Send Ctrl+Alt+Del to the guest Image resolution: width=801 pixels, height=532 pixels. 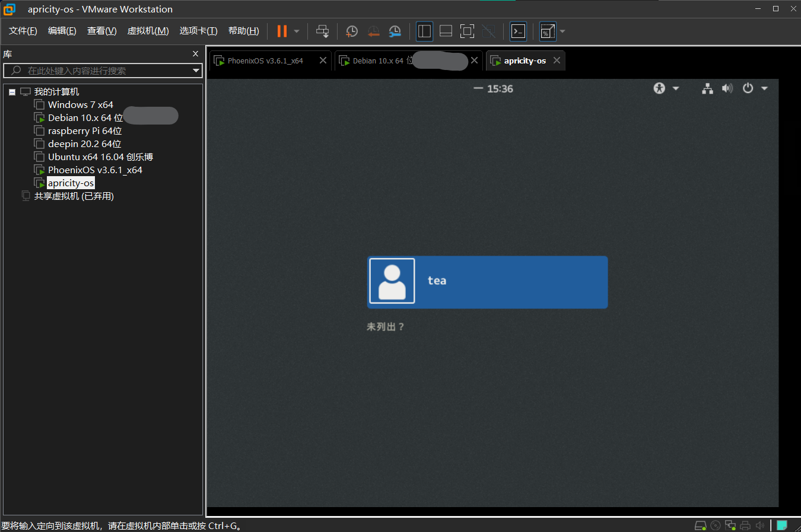click(x=322, y=31)
